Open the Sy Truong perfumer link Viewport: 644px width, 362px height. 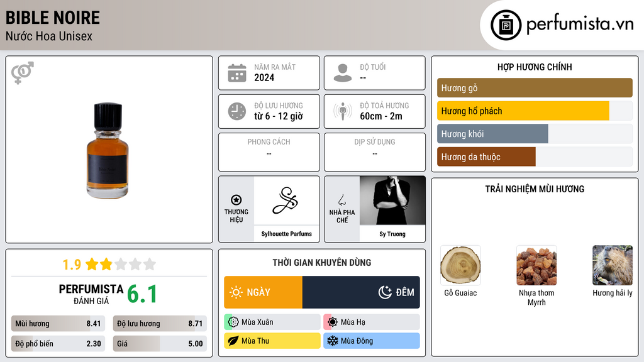click(392, 234)
